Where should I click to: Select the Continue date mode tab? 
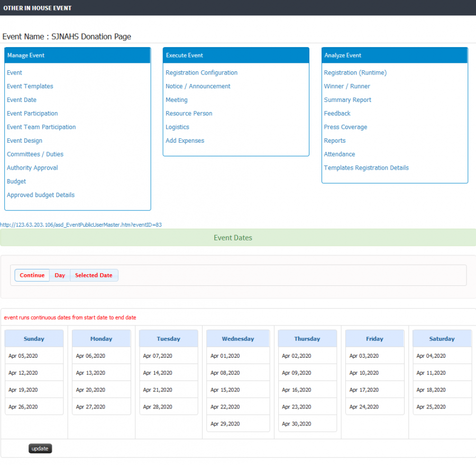32,275
